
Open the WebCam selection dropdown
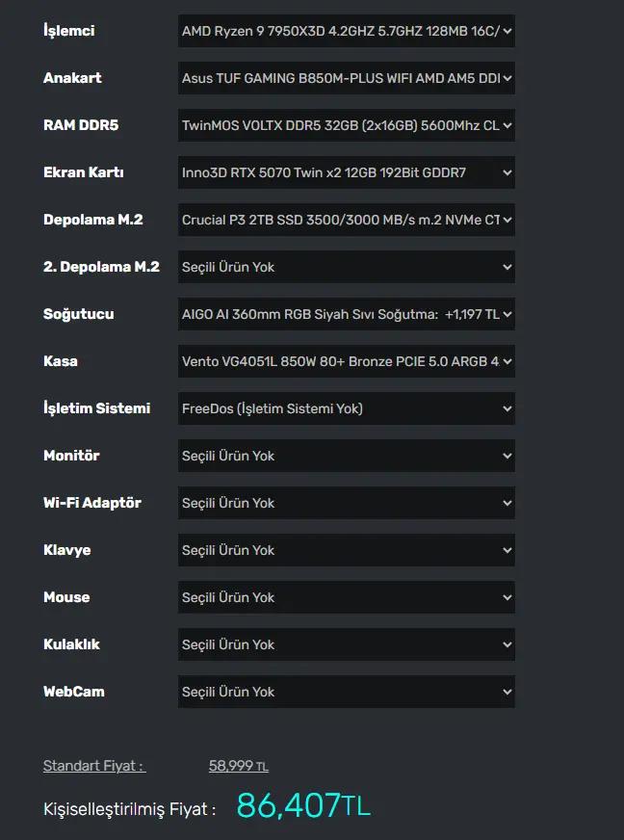tap(347, 691)
